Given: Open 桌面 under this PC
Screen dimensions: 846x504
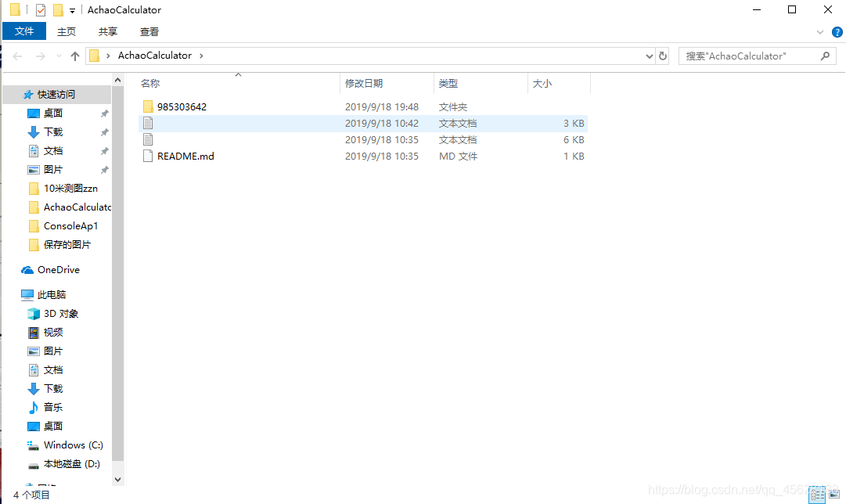Looking at the screenshot, I should pos(53,427).
